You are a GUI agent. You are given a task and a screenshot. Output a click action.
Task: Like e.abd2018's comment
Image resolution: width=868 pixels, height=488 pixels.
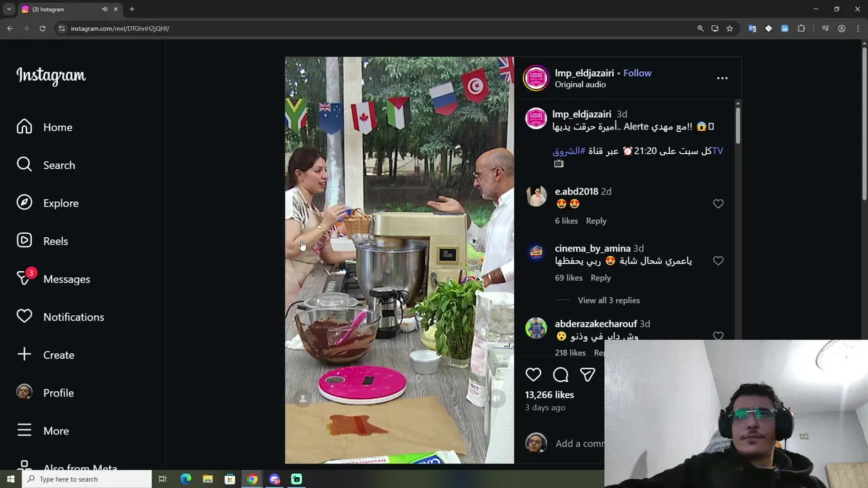(x=718, y=203)
